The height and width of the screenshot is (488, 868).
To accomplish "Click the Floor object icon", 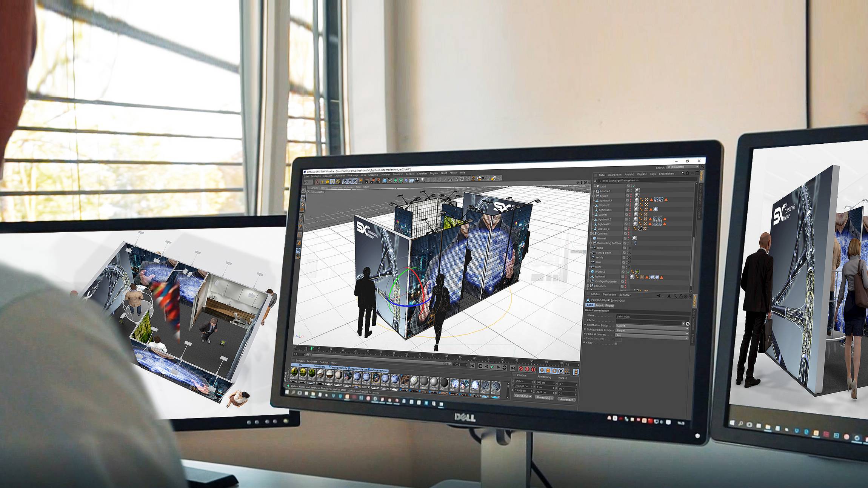I will click(x=411, y=180).
